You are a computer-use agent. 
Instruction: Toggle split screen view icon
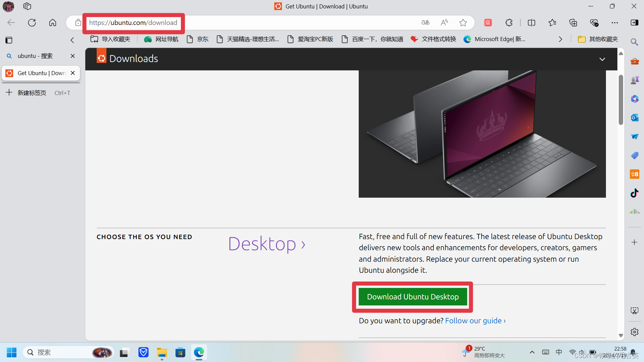point(532,23)
